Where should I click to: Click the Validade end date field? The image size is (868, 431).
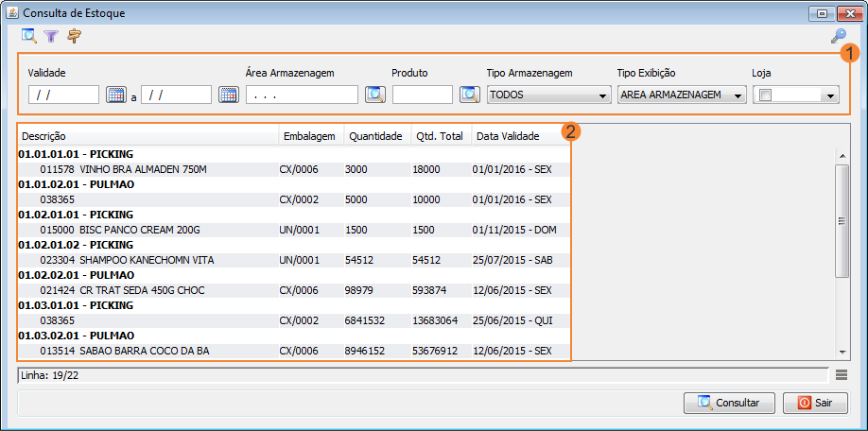coord(176,95)
